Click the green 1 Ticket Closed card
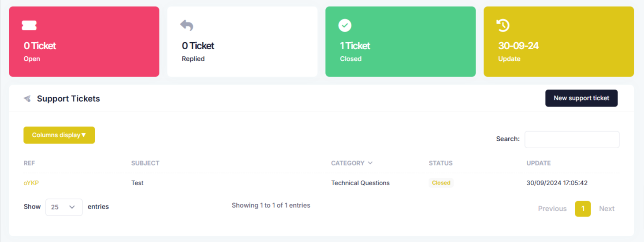The width and height of the screenshot is (644, 242). (x=400, y=42)
